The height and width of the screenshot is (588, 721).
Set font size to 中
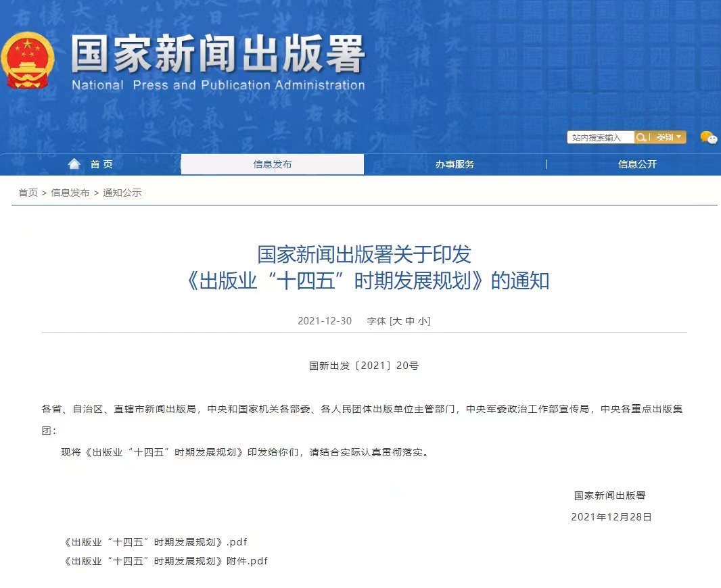[410, 321]
